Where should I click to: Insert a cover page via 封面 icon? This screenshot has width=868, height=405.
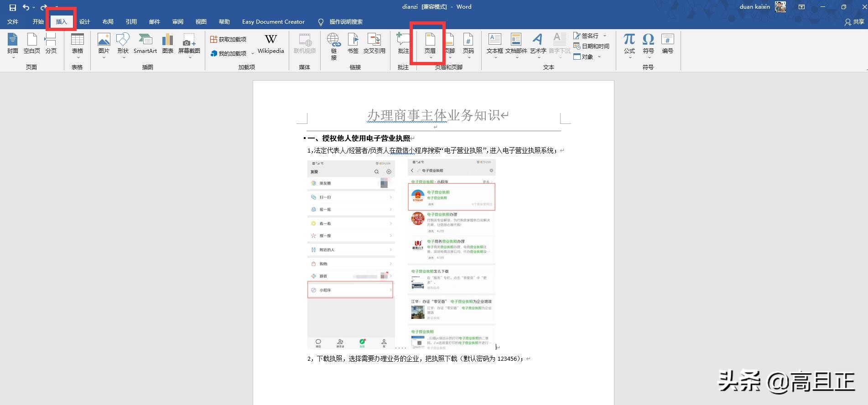(13, 44)
